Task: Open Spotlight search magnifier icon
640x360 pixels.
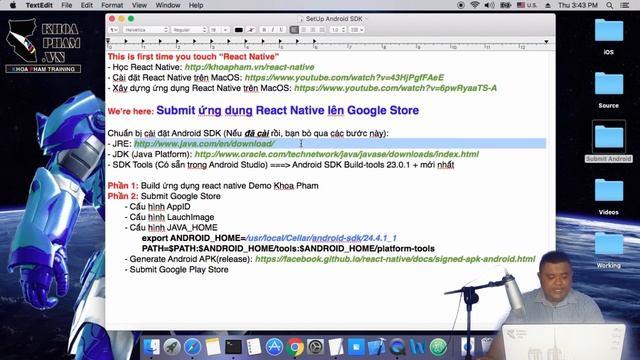Action: pyautogui.click(x=609, y=5)
